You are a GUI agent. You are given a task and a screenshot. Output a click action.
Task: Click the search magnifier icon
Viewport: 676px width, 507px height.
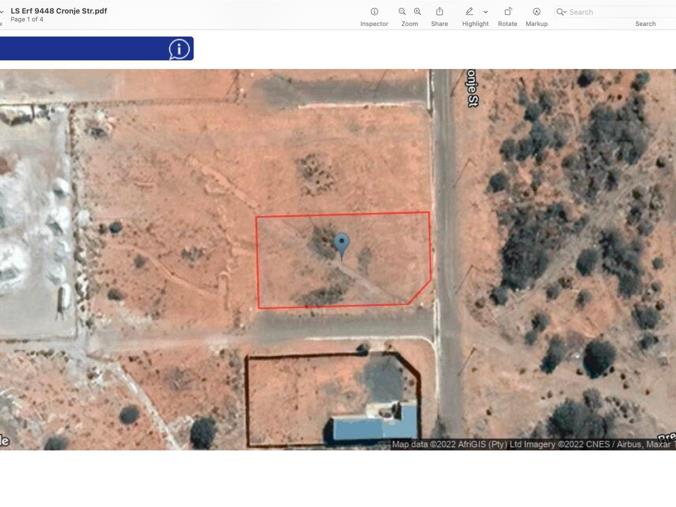tap(561, 12)
